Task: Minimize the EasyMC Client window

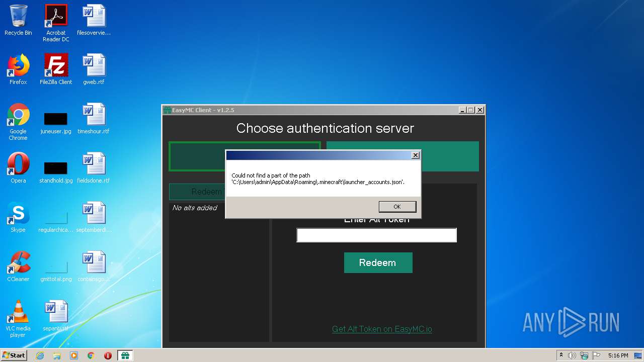Action: point(462,110)
